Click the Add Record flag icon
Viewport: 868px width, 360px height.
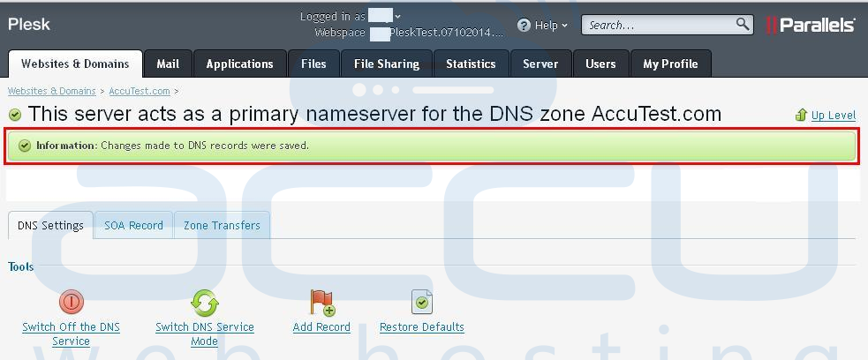[x=322, y=303]
